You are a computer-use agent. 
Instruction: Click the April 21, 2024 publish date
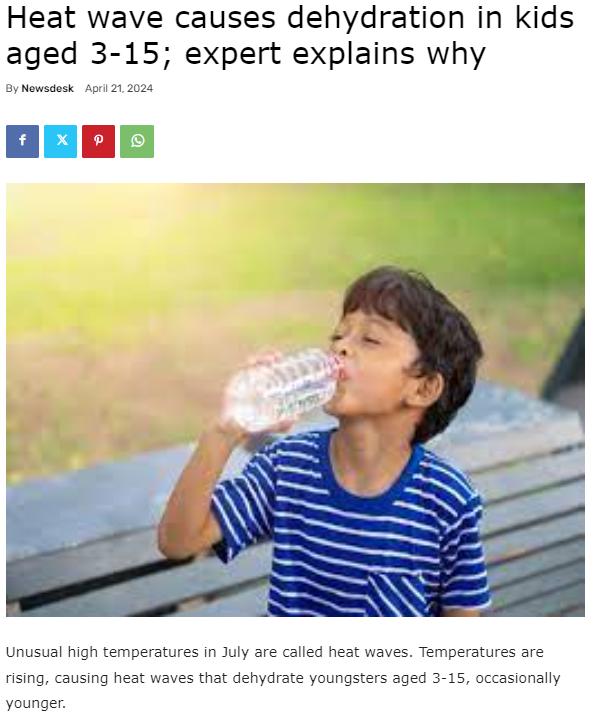119,88
